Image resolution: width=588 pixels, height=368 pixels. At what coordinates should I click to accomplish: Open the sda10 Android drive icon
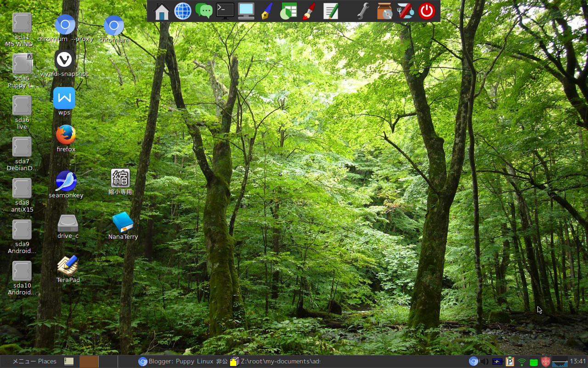(x=22, y=271)
